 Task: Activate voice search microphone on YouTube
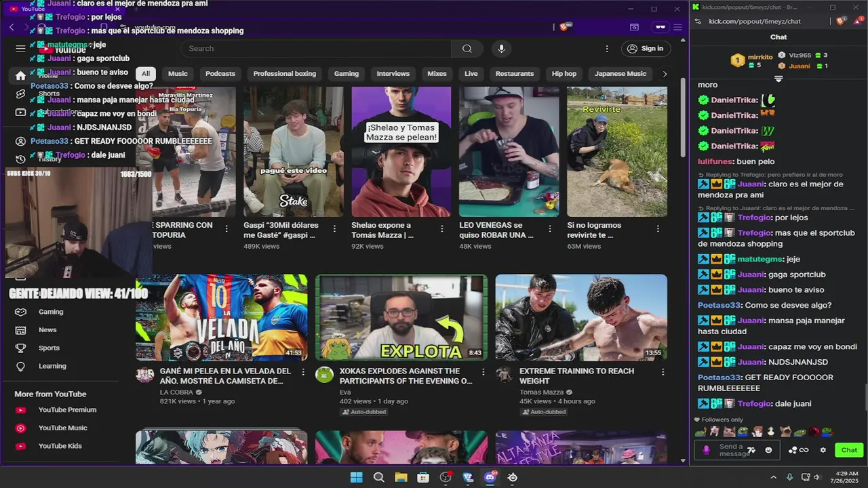pyautogui.click(x=501, y=49)
